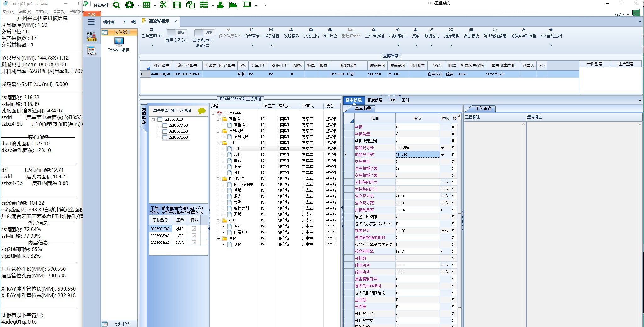Click the 发送指示 upload icon
Image resolution: width=644 pixels, height=327 pixels.
(291, 30)
